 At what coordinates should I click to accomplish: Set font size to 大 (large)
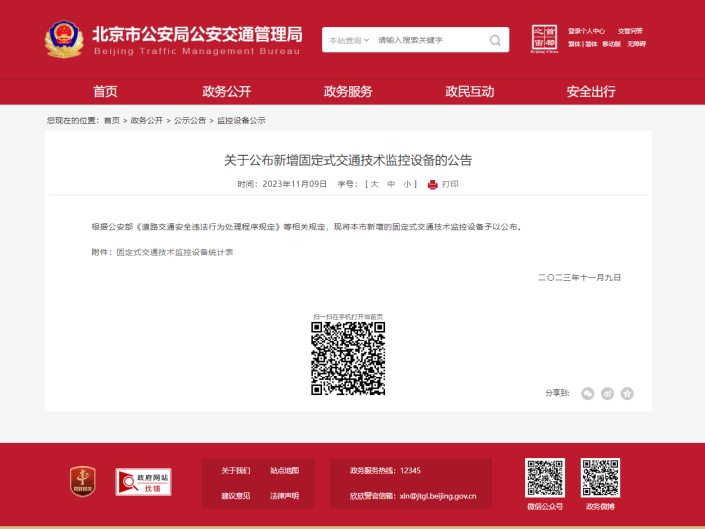[x=375, y=184]
